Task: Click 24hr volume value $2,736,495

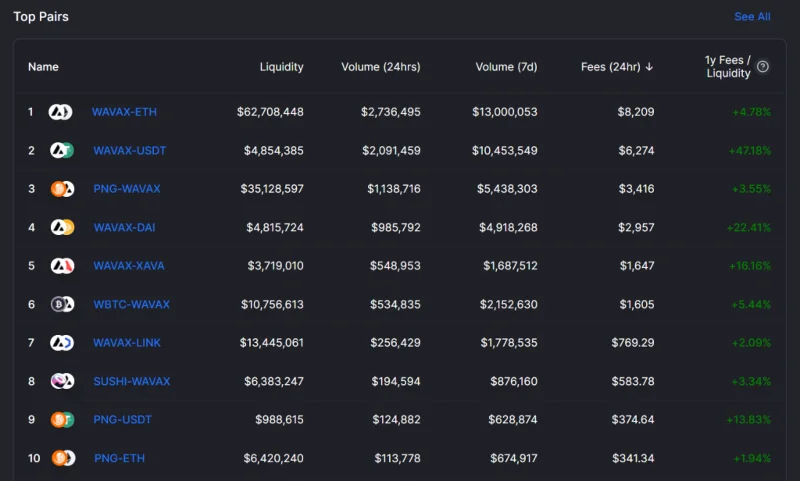Action: point(391,112)
